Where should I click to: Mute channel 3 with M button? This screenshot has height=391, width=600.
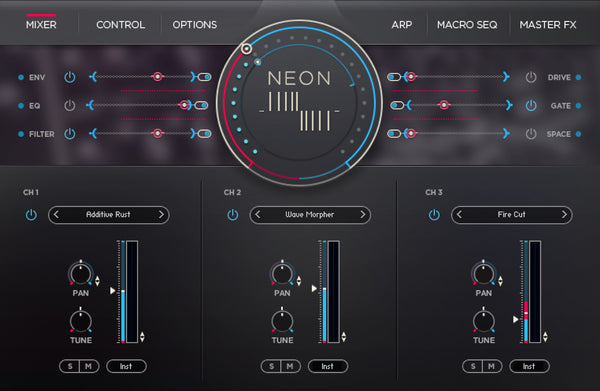[492, 366]
